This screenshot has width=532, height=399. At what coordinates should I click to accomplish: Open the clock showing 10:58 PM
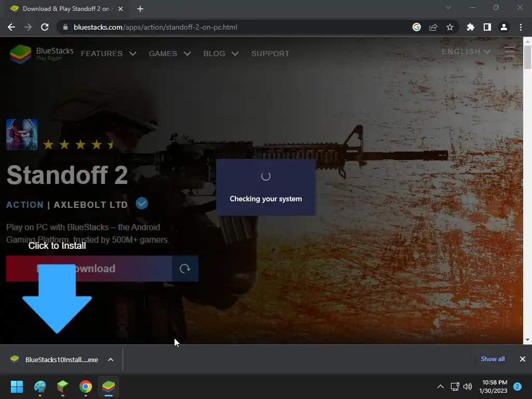(493, 387)
